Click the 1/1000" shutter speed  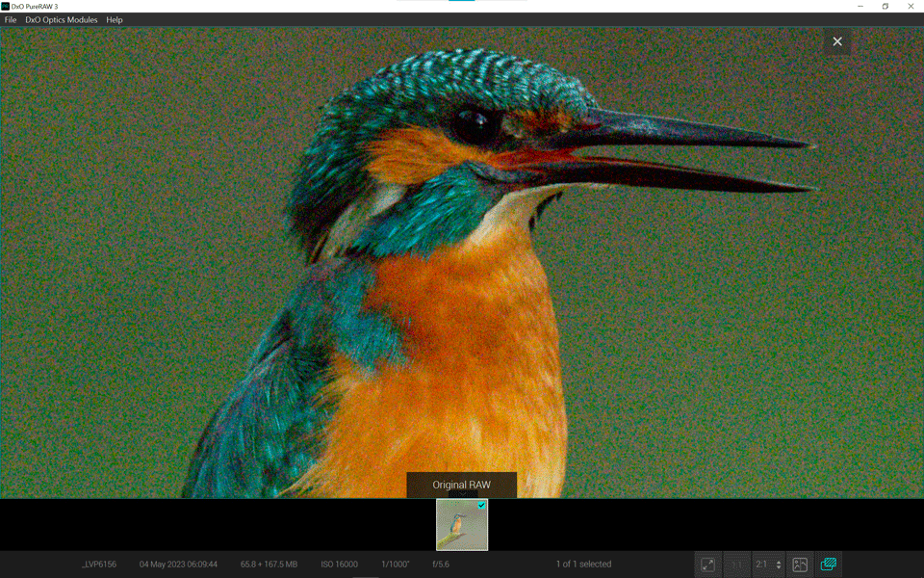click(396, 565)
